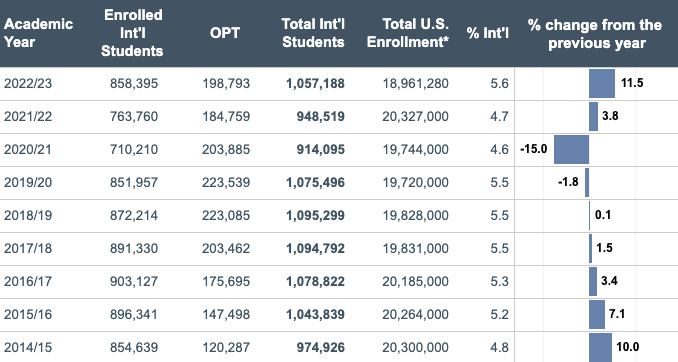Select the 1,057,188 total students value
The image size is (678, 362).
(x=315, y=83)
